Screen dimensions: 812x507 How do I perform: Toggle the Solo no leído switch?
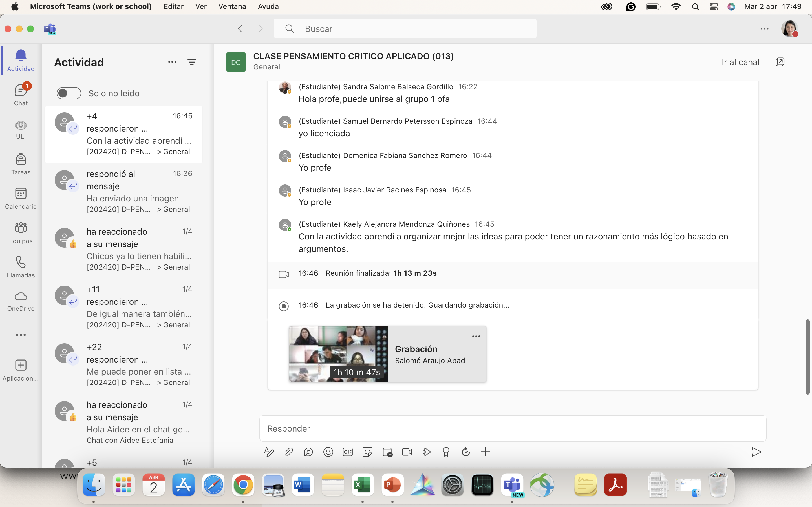pos(69,93)
